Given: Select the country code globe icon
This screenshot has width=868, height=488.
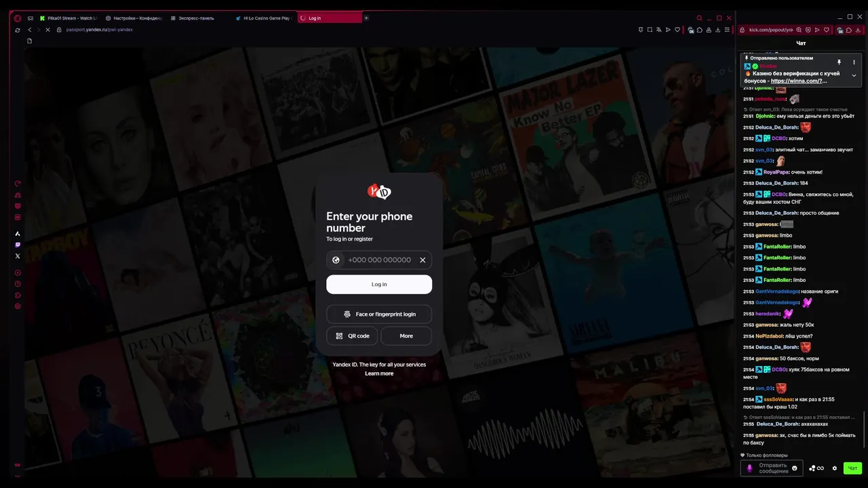Looking at the screenshot, I should point(336,260).
